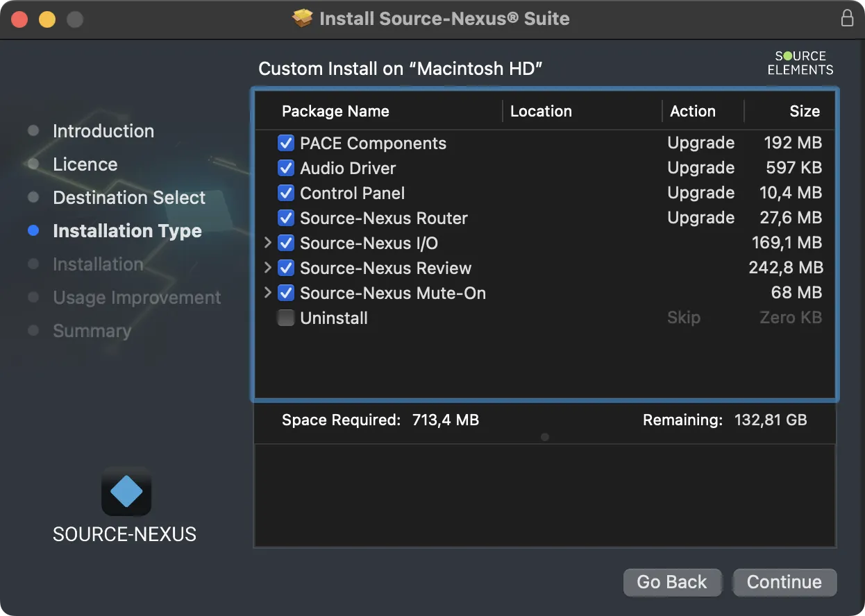Select the Audio Driver row name
The height and width of the screenshot is (616, 865).
[x=348, y=169]
